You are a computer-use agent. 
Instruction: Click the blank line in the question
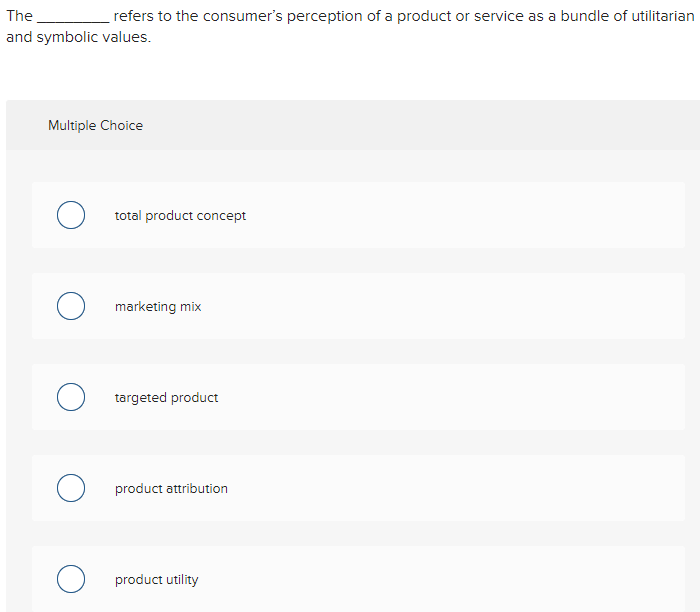73,18
